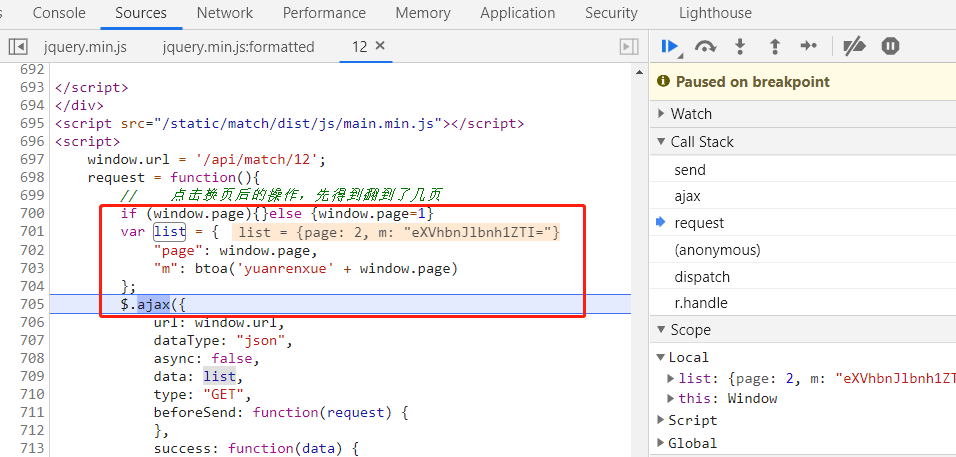Click the boxed 'list' variable on line 701
Screen dimensions: 956x457
coord(169,232)
